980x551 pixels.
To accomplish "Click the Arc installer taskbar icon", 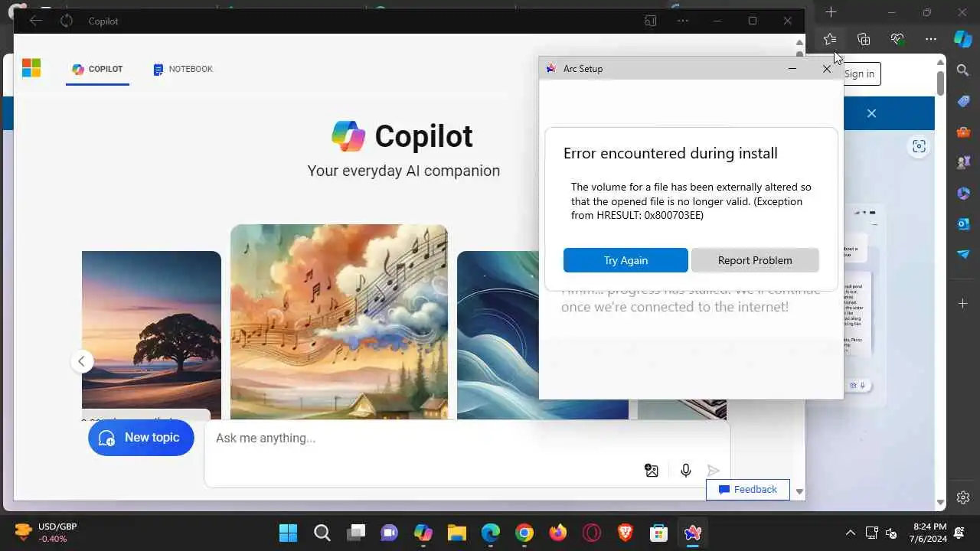I will (x=692, y=533).
